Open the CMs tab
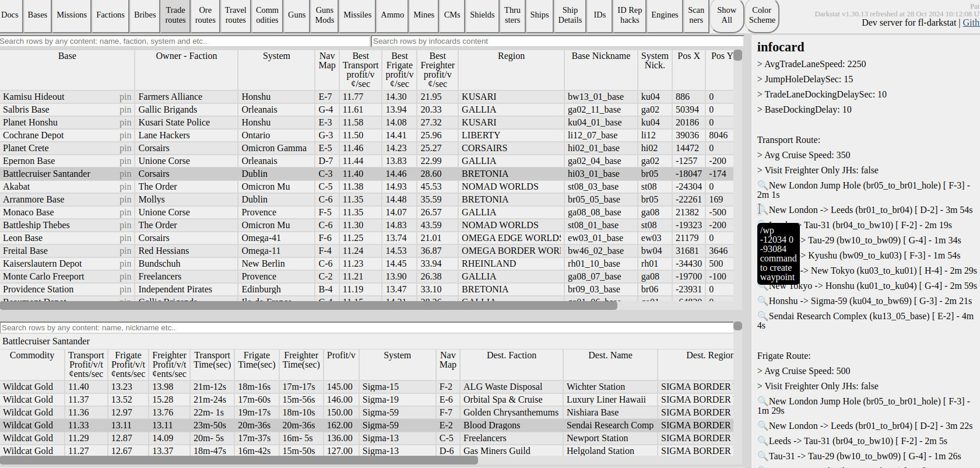This screenshot has width=980, height=468. click(452, 15)
